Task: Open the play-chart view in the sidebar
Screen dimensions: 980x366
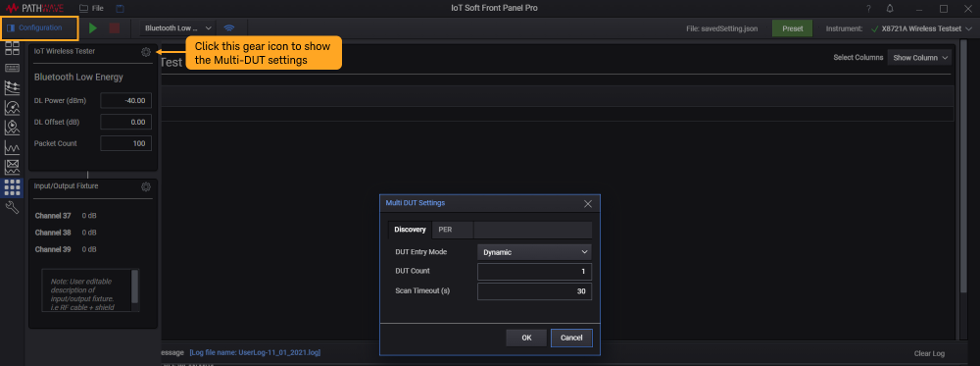Action: tap(12, 128)
